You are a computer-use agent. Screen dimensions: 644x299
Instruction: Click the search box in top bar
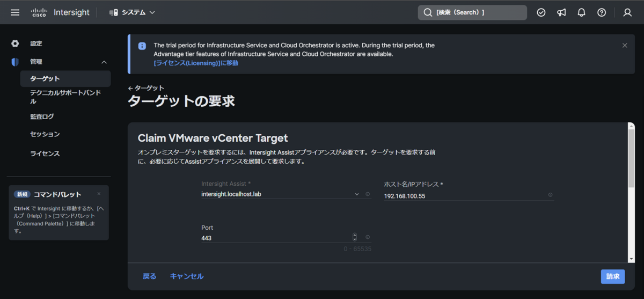click(472, 12)
